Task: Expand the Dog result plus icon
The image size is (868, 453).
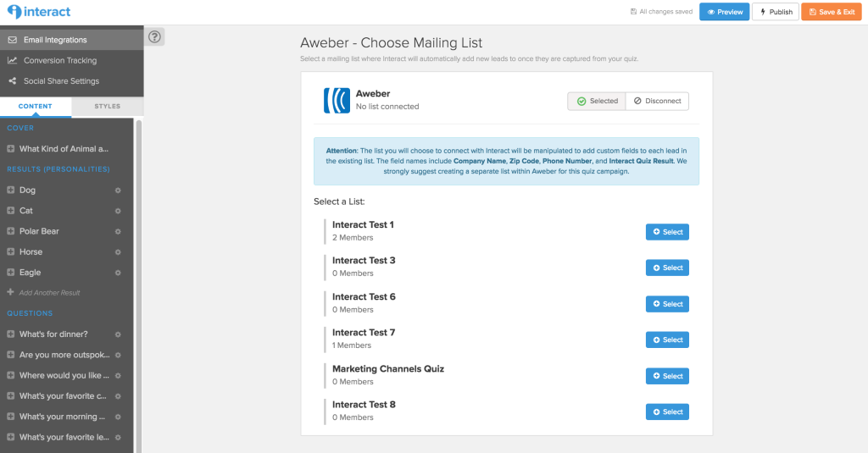Action: (x=10, y=190)
